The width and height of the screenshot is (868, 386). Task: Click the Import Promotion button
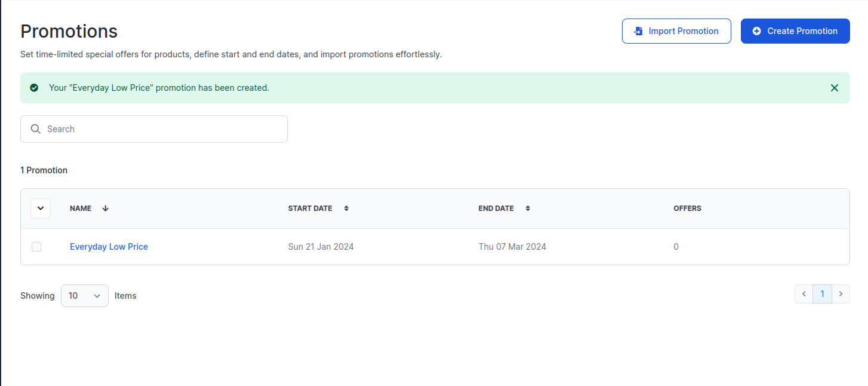click(x=676, y=31)
